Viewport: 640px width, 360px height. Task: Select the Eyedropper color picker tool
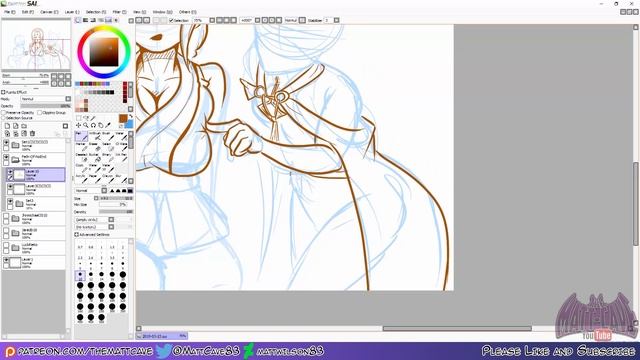point(108,125)
